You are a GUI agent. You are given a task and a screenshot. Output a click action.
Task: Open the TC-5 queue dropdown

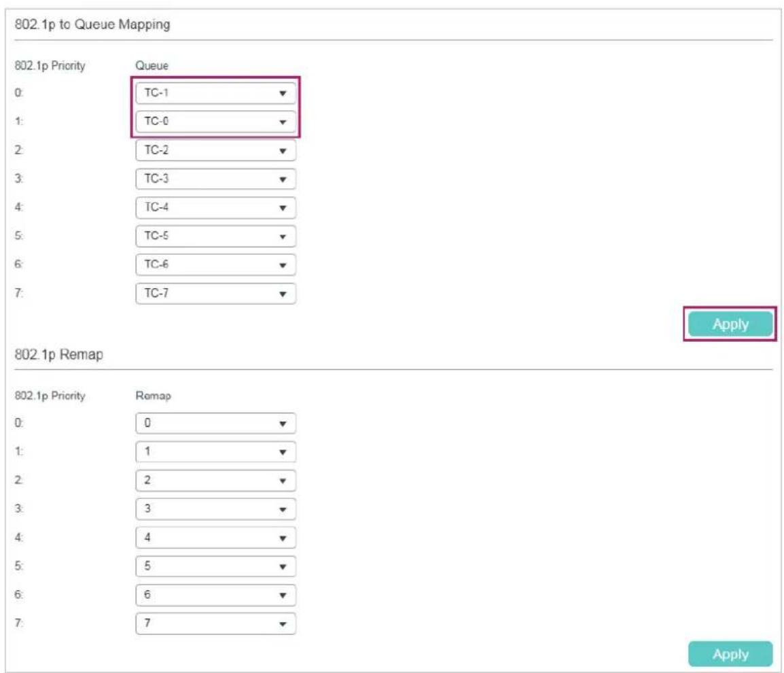pyautogui.click(x=215, y=236)
